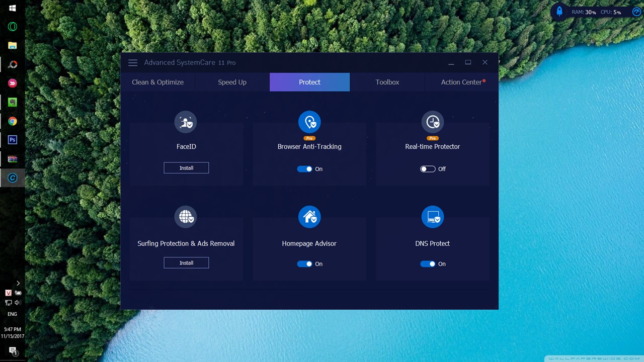This screenshot has height=362, width=644.
Task: Click the Real-time Protector clock icon
Action: pyautogui.click(x=433, y=122)
